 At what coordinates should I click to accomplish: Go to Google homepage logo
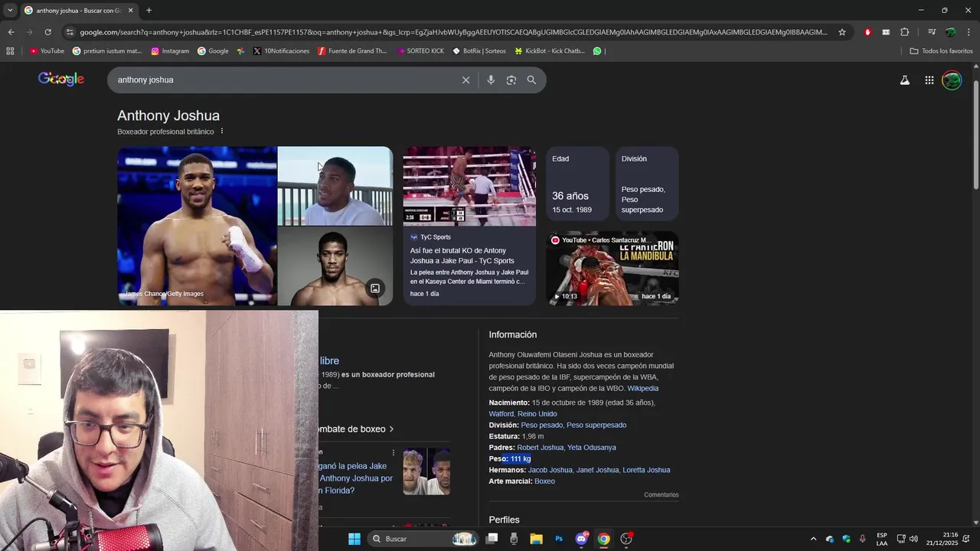pyautogui.click(x=61, y=79)
